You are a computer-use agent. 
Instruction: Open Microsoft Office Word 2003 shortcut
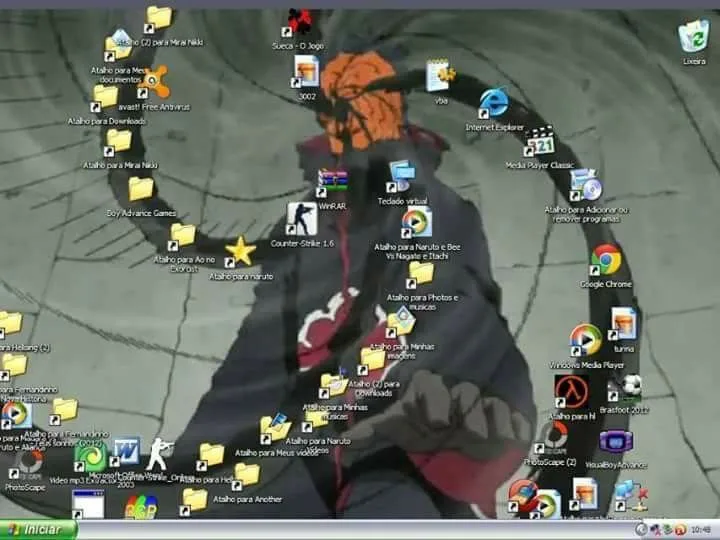(125, 452)
